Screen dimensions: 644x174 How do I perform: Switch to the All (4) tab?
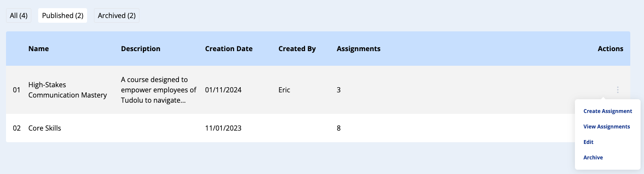[18, 15]
